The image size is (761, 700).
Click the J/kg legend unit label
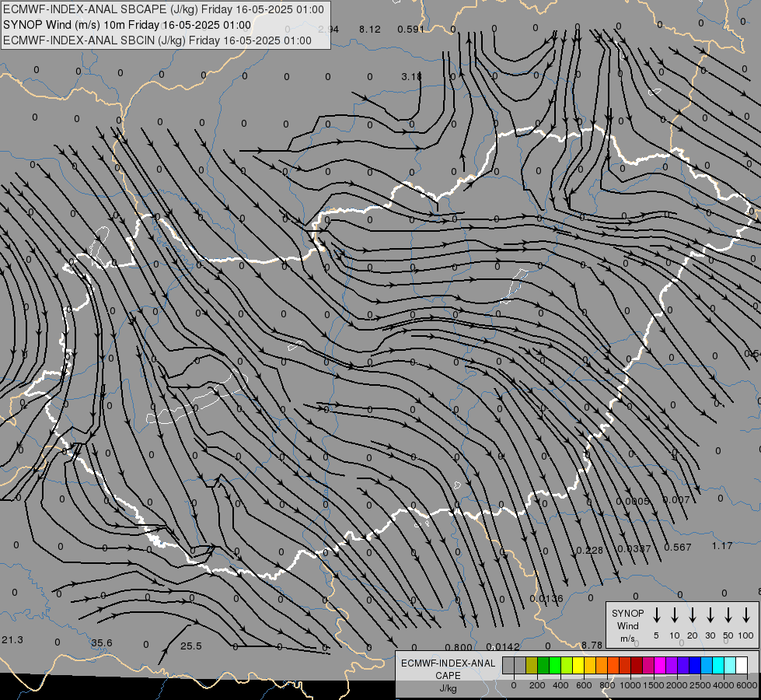pos(448,688)
